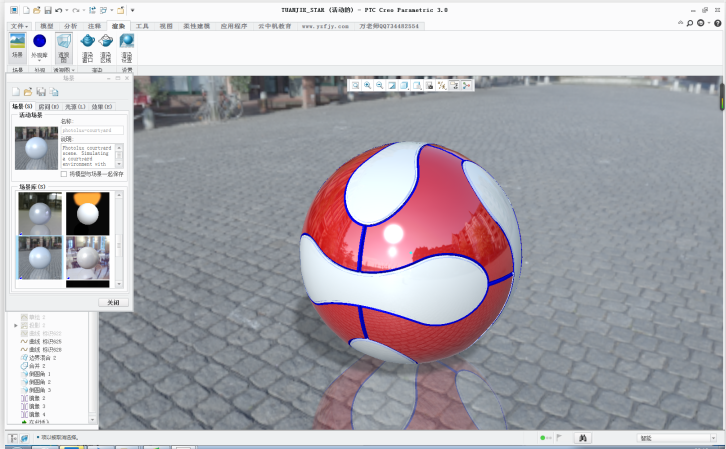Viewport: 726px width, 449px height.
Task: Click New file in quick access toolbar
Action: [26, 10]
